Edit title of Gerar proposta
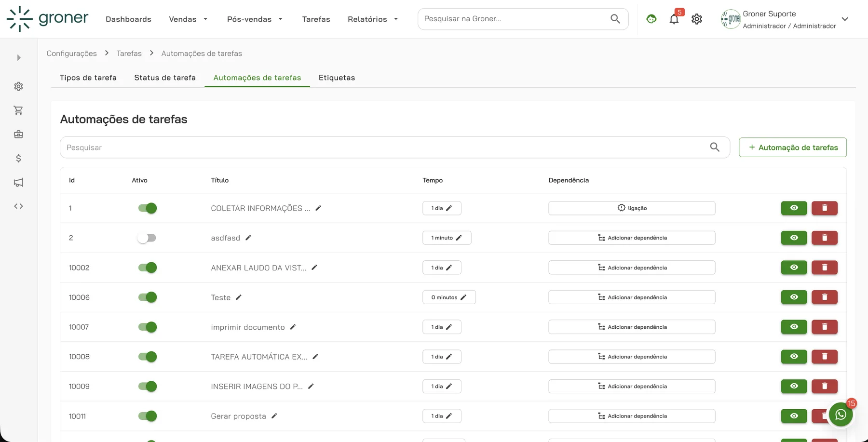The width and height of the screenshot is (868, 442). click(x=274, y=416)
